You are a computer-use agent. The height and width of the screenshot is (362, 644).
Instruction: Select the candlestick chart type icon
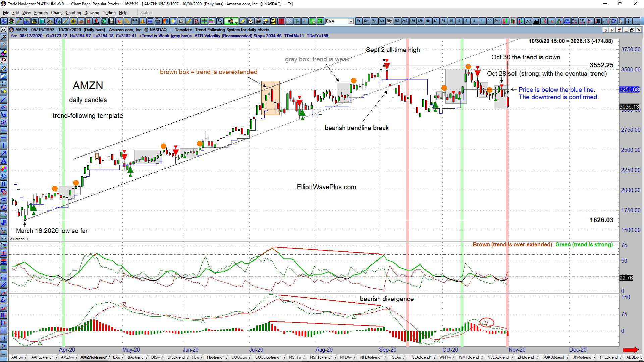pos(513,21)
